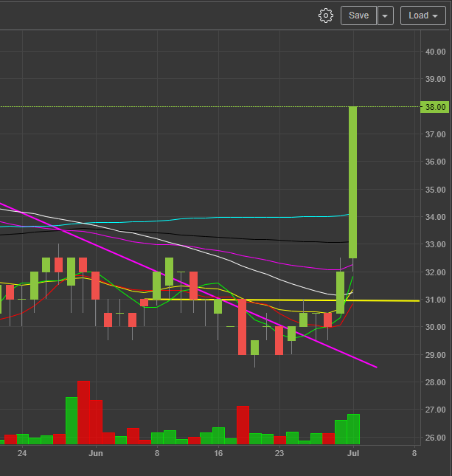Click the 23 date label on time axis

(279, 453)
